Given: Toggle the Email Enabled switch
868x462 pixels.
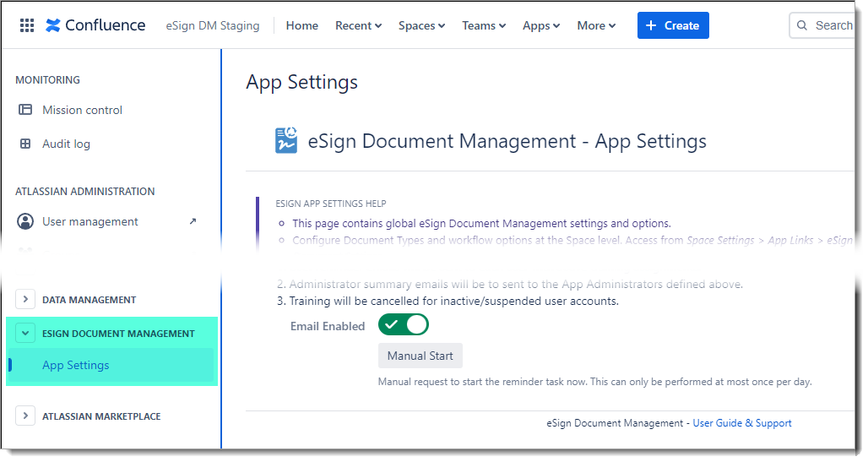Looking at the screenshot, I should 404,325.
